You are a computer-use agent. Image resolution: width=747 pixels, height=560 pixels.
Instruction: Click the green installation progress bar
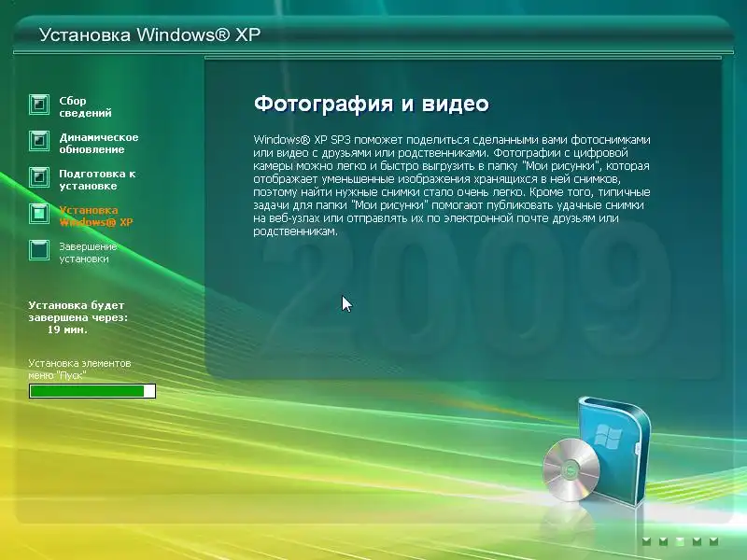pyautogui.click(x=92, y=391)
